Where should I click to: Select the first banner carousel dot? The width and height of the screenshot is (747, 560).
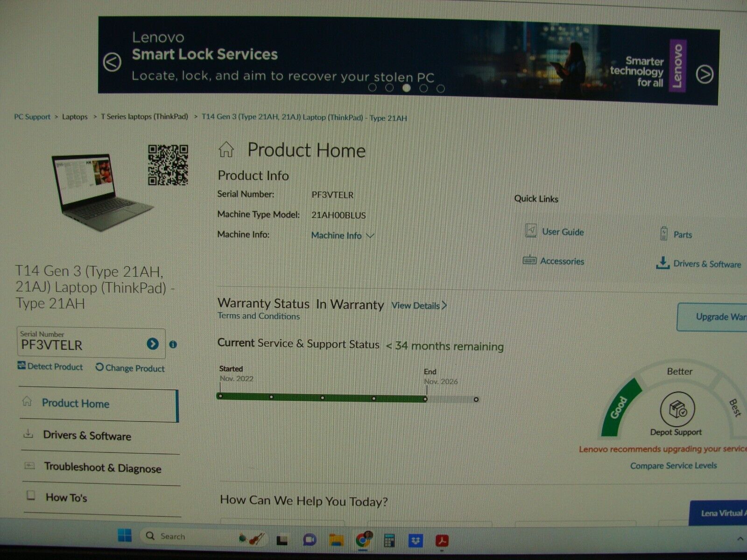(x=372, y=87)
